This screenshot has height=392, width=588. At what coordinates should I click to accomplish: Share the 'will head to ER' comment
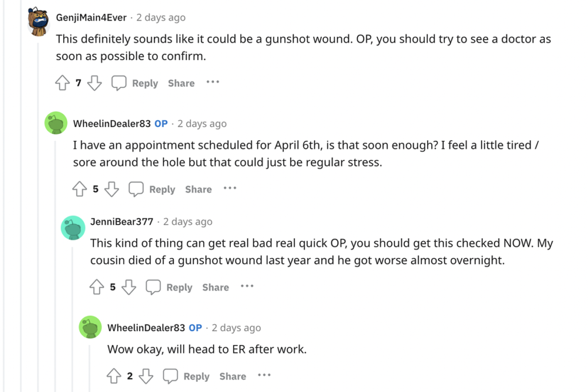coord(233,377)
